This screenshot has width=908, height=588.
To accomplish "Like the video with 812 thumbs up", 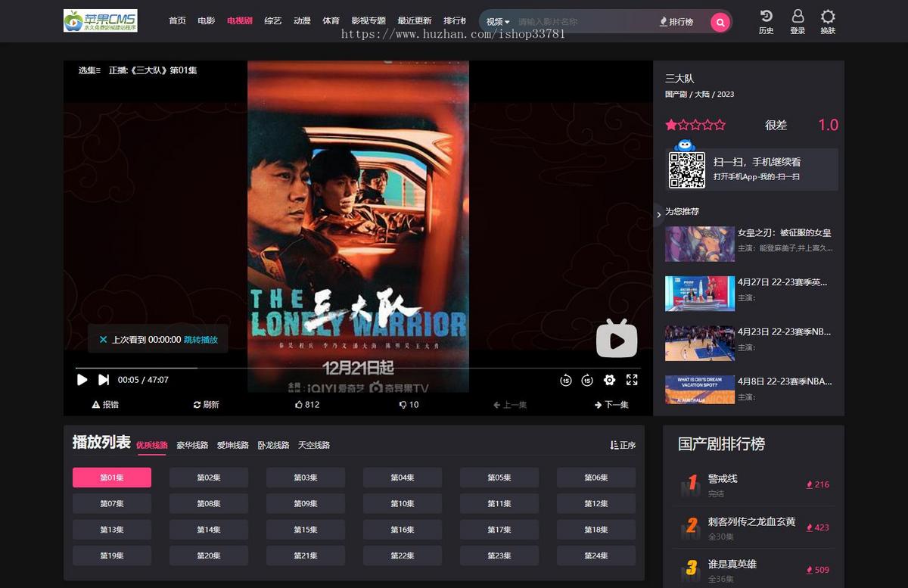I will click(x=307, y=405).
